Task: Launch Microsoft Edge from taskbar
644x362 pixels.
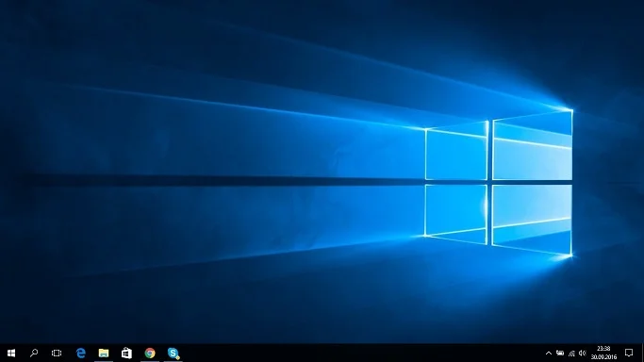Action: [81, 353]
